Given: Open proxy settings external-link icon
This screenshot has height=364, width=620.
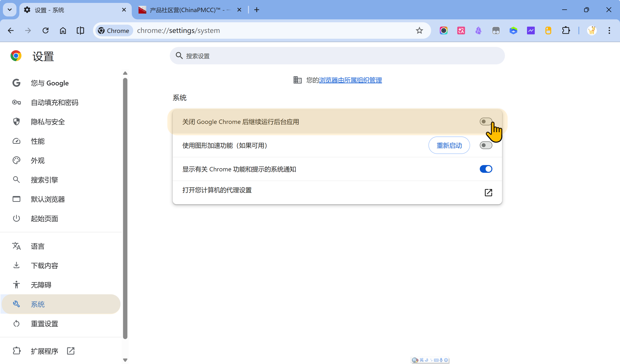Looking at the screenshot, I should pyautogui.click(x=488, y=192).
